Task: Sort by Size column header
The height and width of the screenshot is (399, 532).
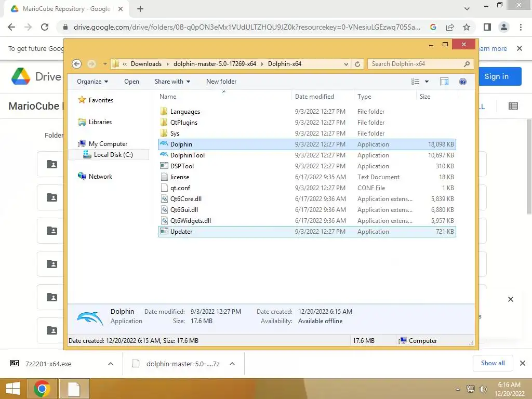Action: (437, 96)
